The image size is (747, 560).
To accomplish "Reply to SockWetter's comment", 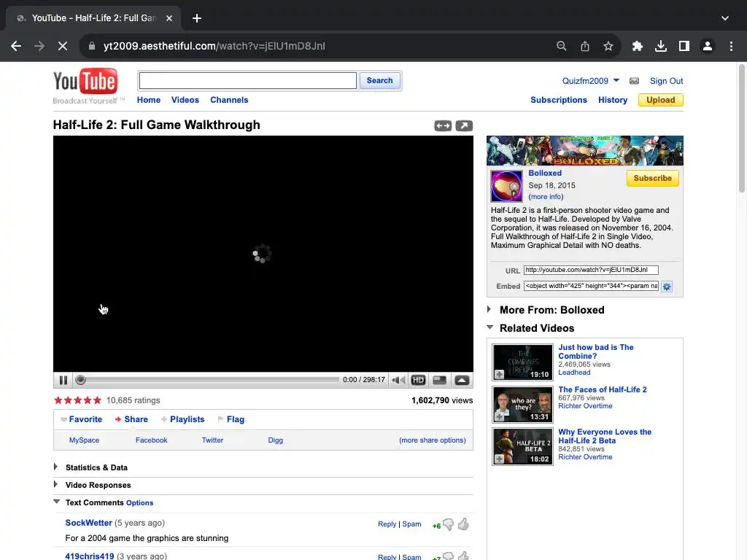I will [x=387, y=524].
